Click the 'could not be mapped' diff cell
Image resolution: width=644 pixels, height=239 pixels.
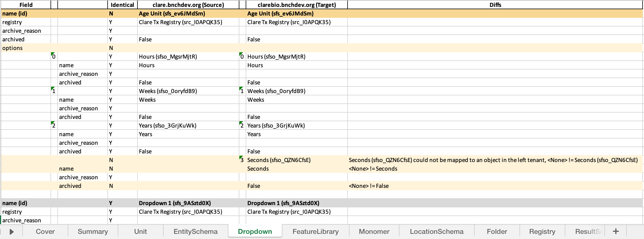click(495, 160)
